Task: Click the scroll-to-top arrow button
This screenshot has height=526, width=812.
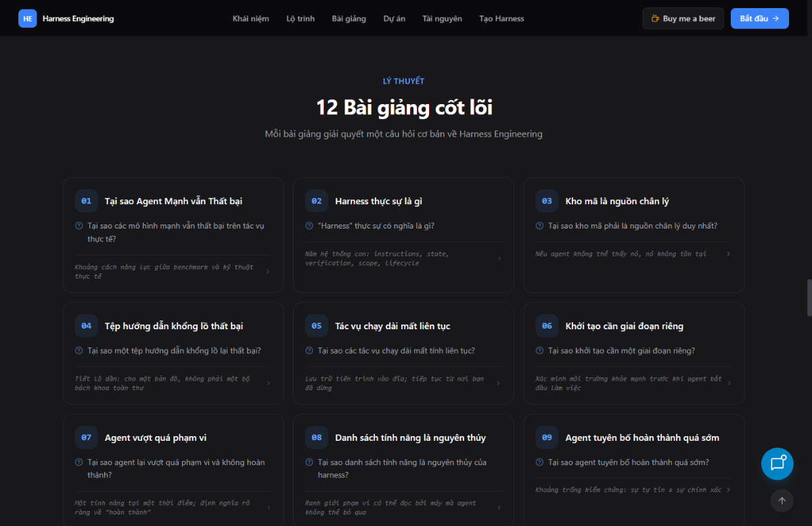Action: tap(782, 501)
